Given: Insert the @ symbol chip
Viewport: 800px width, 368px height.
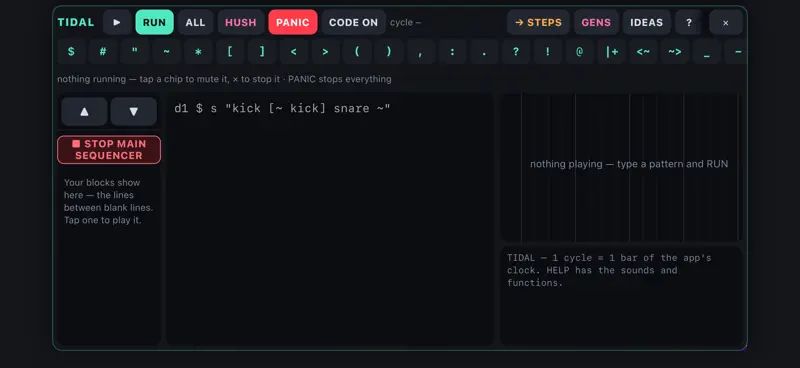Looking at the screenshot, I should click(x=579, y=52).
